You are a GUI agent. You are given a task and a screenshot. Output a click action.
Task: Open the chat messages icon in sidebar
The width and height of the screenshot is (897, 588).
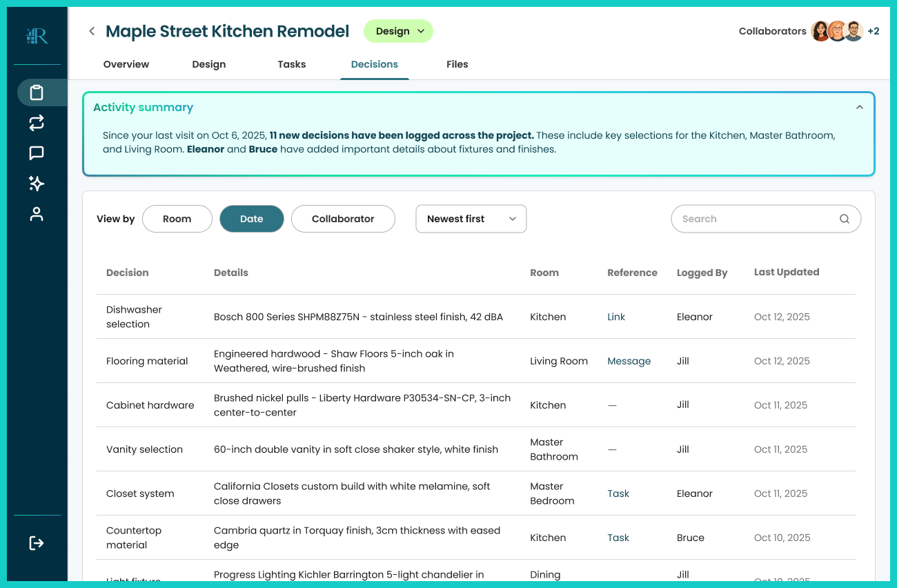pyautogui.click(x=37, y=153)
